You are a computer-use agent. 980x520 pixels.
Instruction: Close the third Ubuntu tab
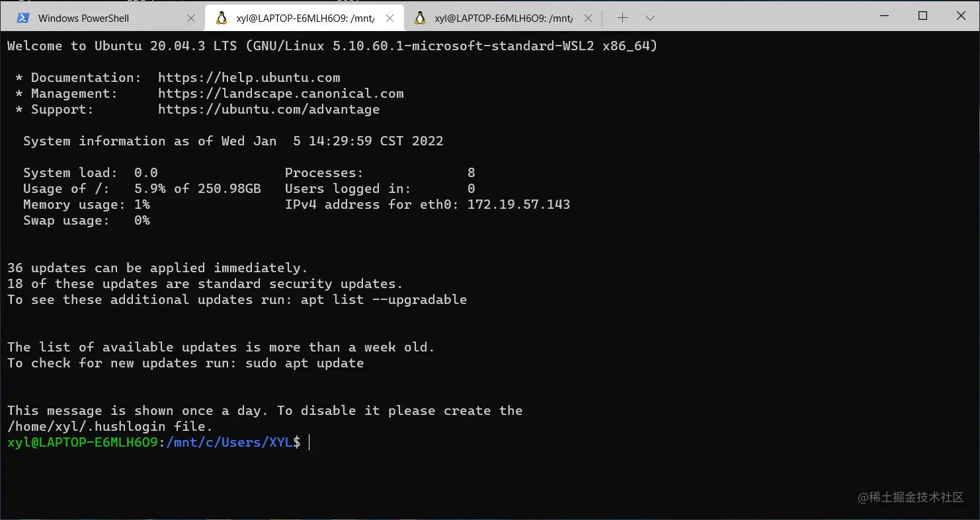click(x=589, y=18)
